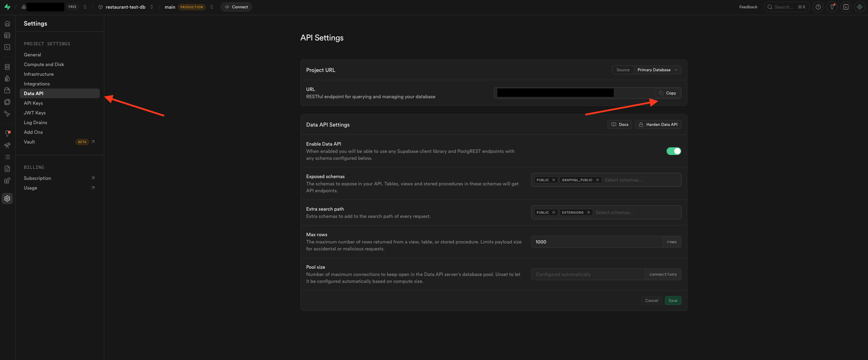
Task: Open API Keys settings page
Action: (34, 103)
